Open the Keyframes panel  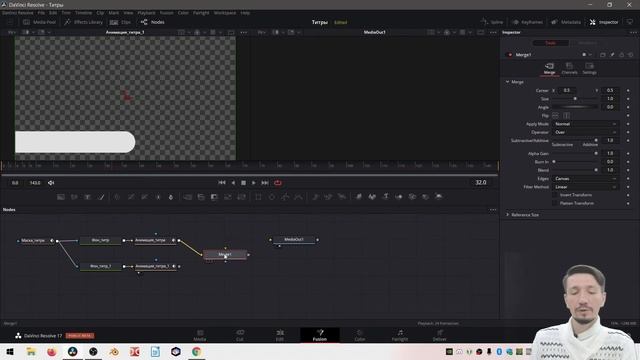[527, 22]
